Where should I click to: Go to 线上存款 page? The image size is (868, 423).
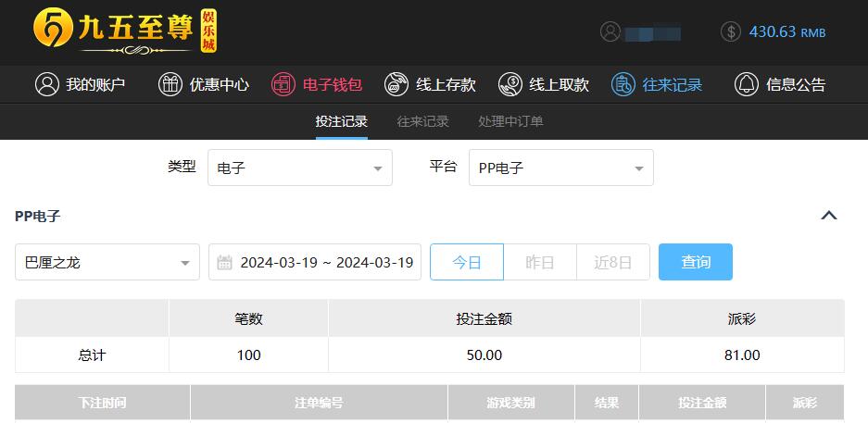430,84
